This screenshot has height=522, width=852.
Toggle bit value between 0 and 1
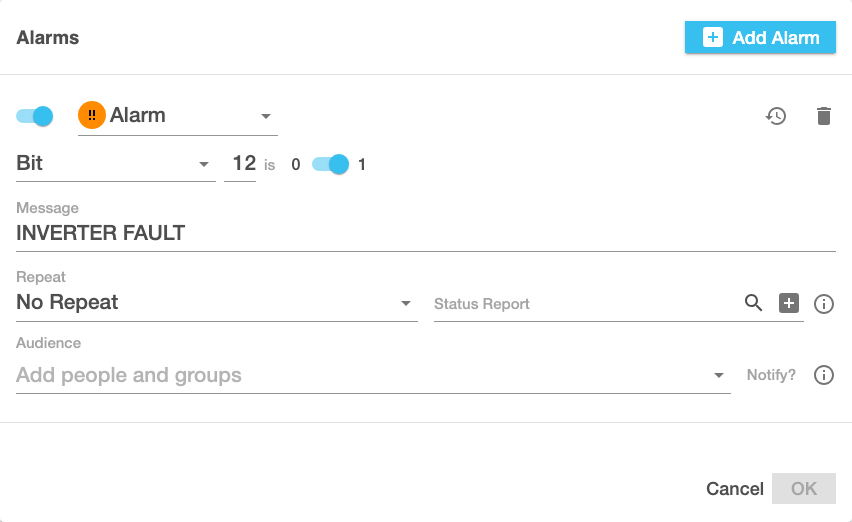point(331,164)
